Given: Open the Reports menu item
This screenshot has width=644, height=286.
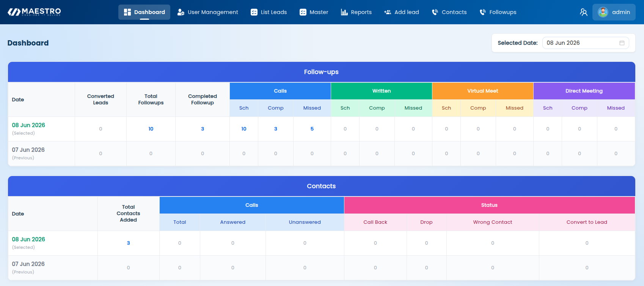Looking at the screenshot, I should [x=356, y=12].
